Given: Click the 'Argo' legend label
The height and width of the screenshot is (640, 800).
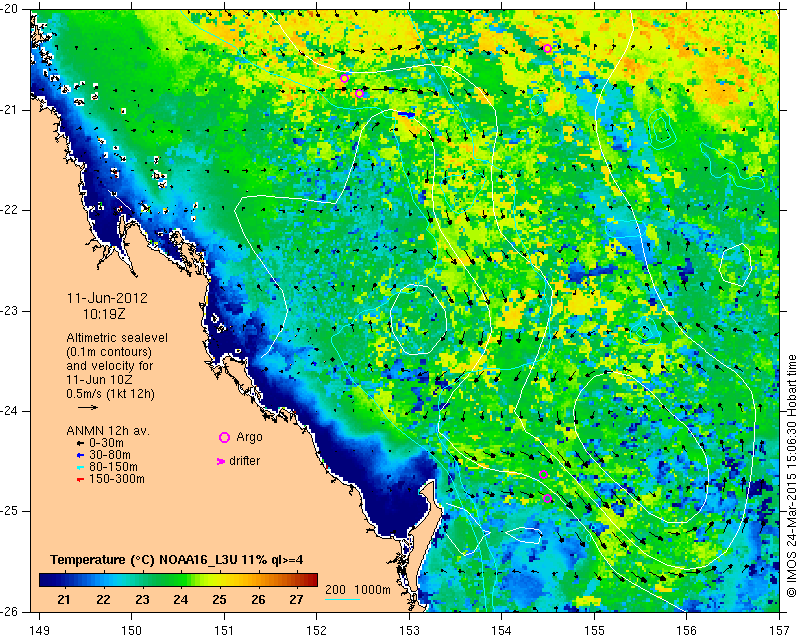Looking at the screenshot, I should coord(249,437).
